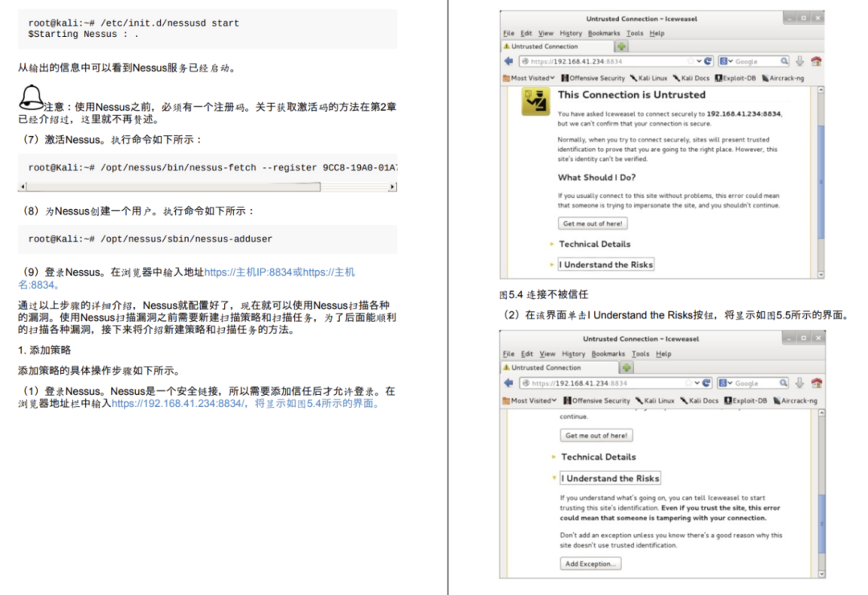Image resolution: width=868 pixels, height=595 pixels.
Task: Click the back arrow in lower Iceweasel window
Action: [509, 383]
